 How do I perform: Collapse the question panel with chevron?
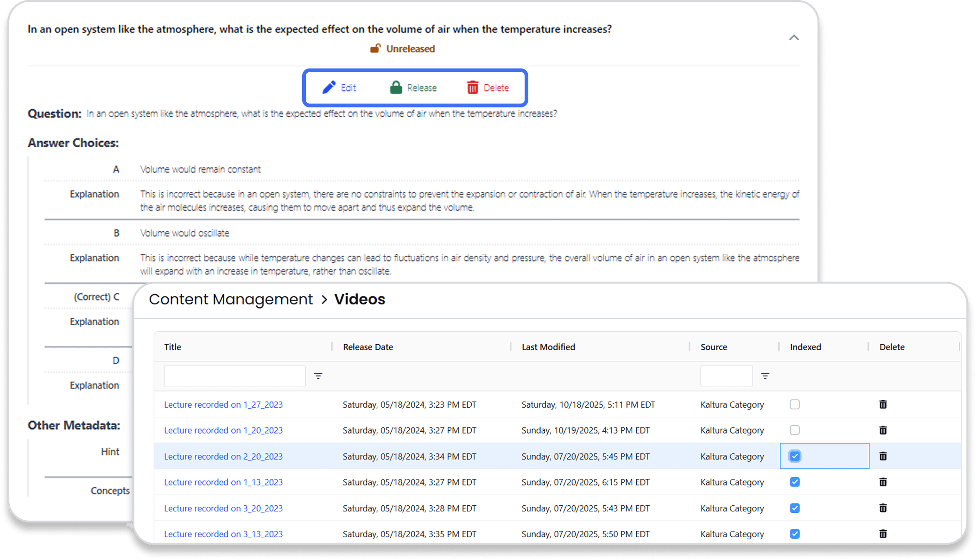point(794,38)
